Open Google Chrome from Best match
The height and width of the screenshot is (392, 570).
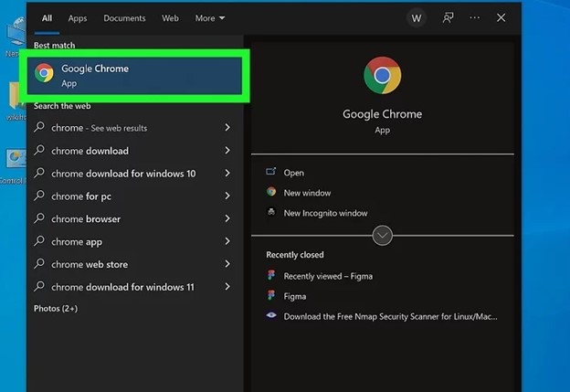[x=137, y=75]
